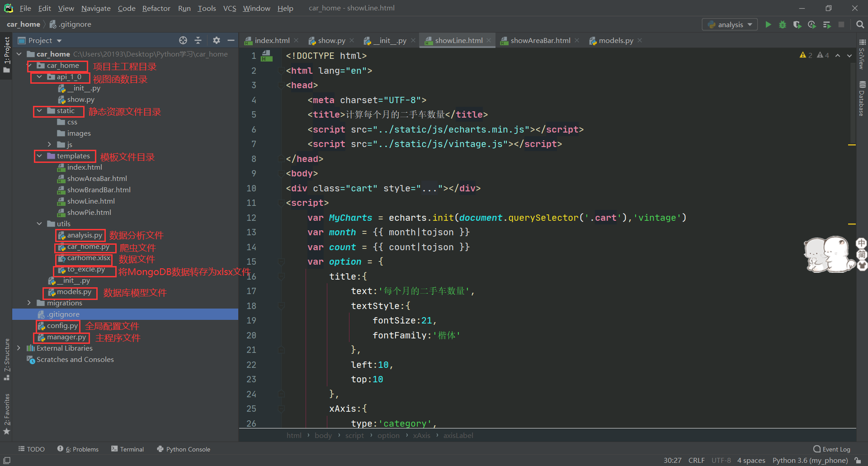868x466 pixels.
Task: Close the showAreaBar.html tab
Action: pos(577,40)
